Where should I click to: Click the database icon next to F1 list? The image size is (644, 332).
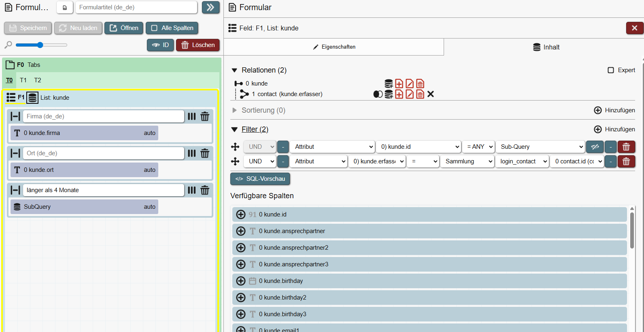(x=33, y=98)
